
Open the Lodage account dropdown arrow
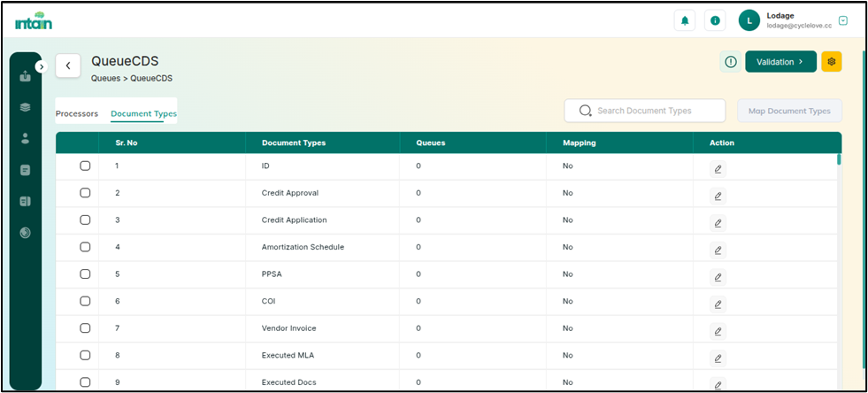pos(842,20)
